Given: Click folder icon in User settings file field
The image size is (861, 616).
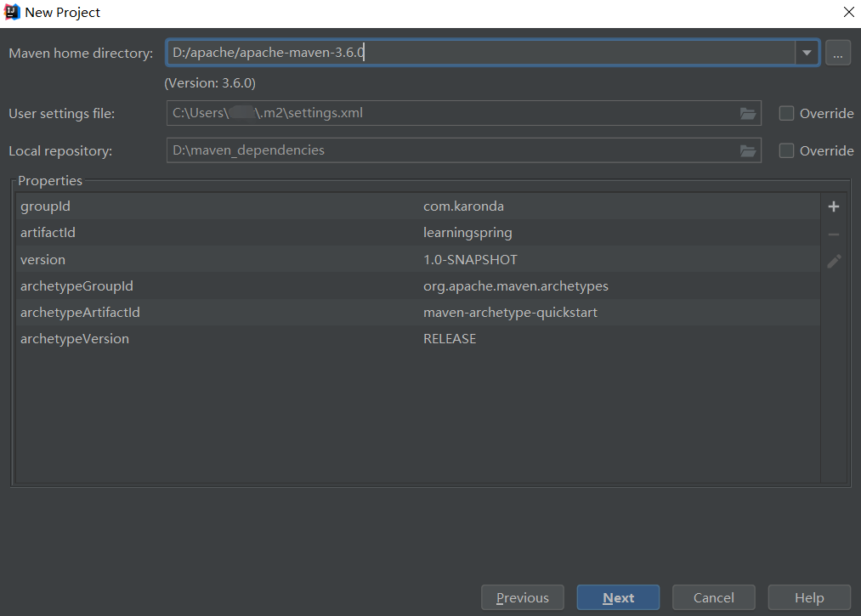Looking at the screenshot, I should (x=748, y=113).
